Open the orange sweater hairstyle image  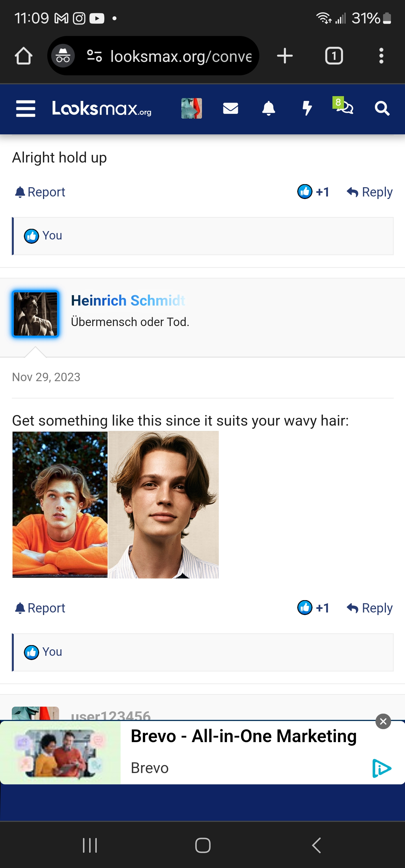click(x=60, y=505)
